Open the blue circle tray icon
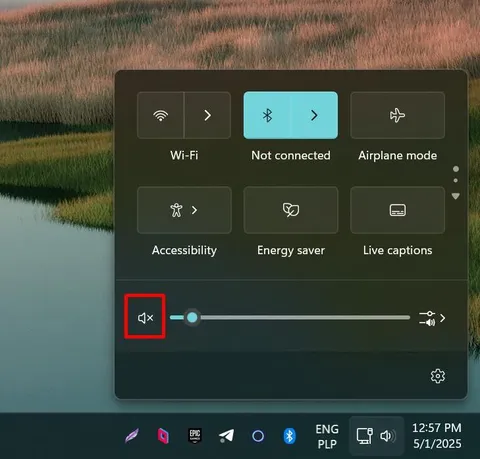 (258, 436)
